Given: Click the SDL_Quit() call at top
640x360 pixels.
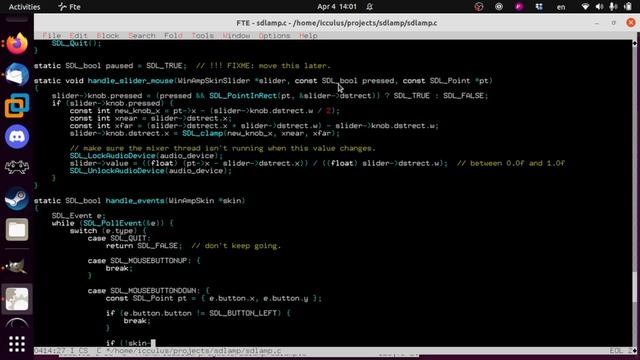Looking at the screenshot, I should coord(76,43).
